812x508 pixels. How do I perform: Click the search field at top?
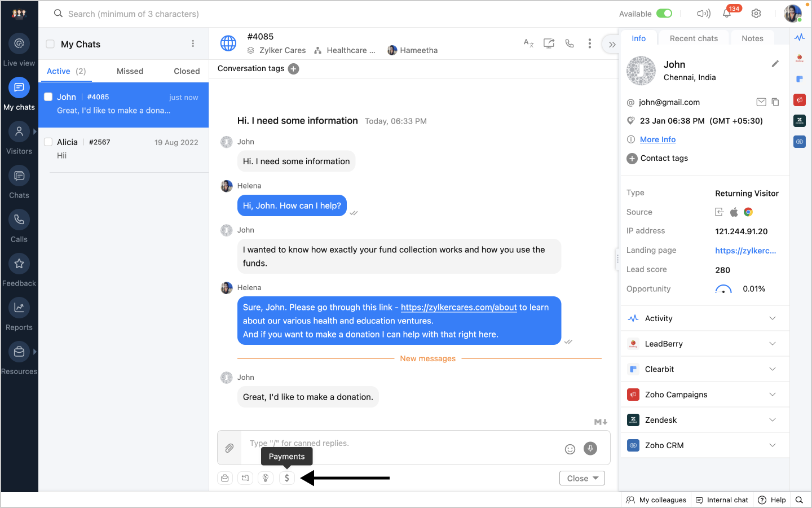[134, 14]
